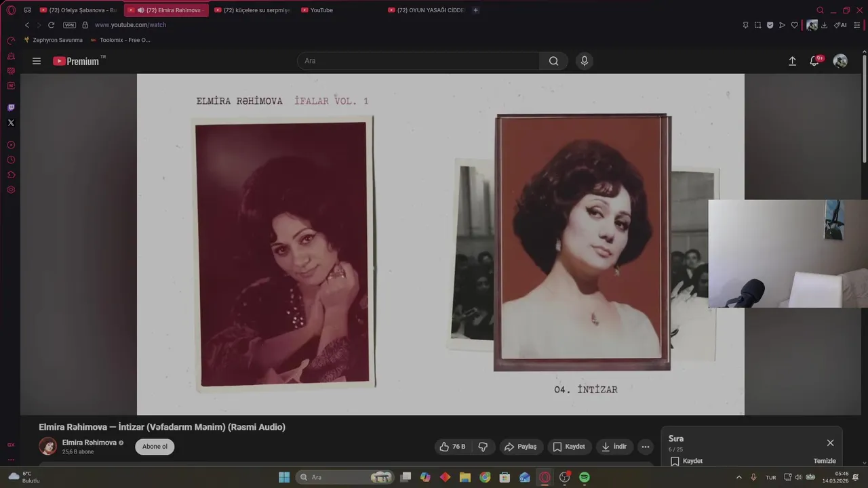Switch to OYUN YASAĞI CİDDE tab
The height and width of the screenshot is (488, 868).
coord(426,10)
